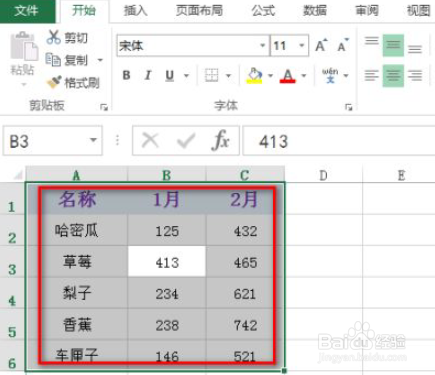This screenshot has height=375, width=435.
Task: Click the Paste clipboard icon
Action: point(24,47)
